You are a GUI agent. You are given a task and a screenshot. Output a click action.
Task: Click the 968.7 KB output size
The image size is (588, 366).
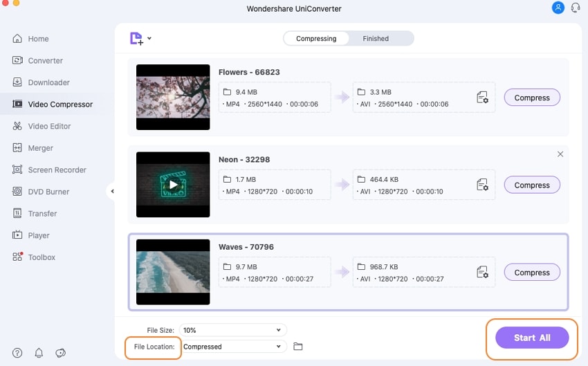pyautogui.click(x=384, y=266)
